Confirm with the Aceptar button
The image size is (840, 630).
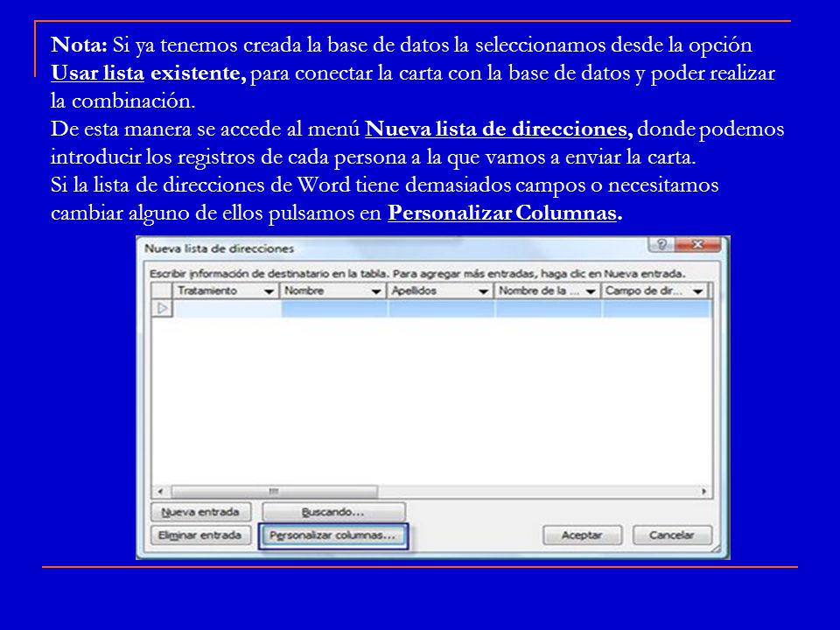click(583, 535)
